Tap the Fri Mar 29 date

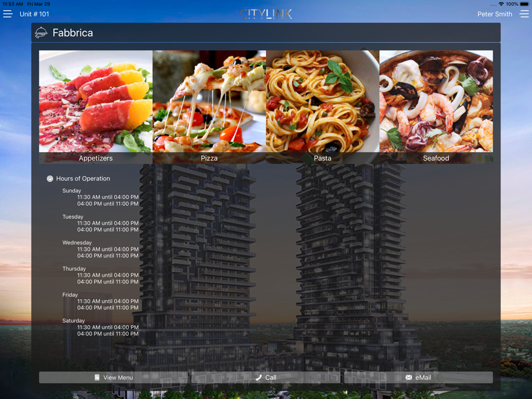coord(39,4)
